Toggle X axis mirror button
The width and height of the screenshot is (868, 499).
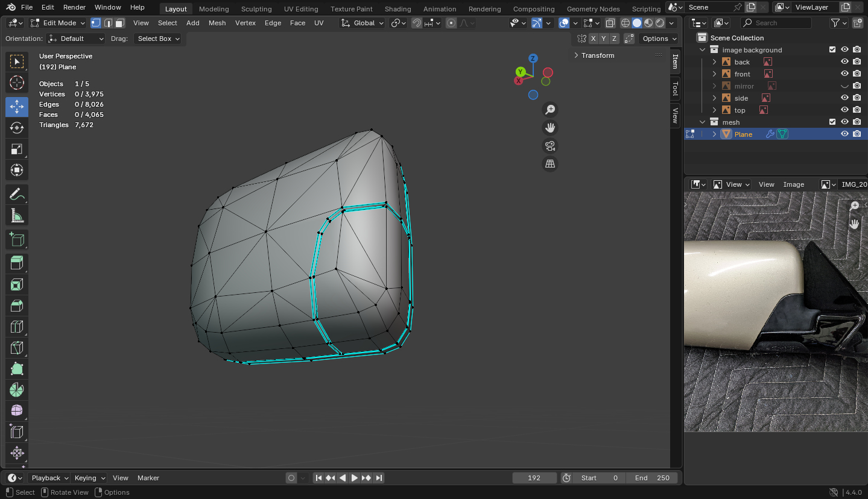tap(594, 39)
